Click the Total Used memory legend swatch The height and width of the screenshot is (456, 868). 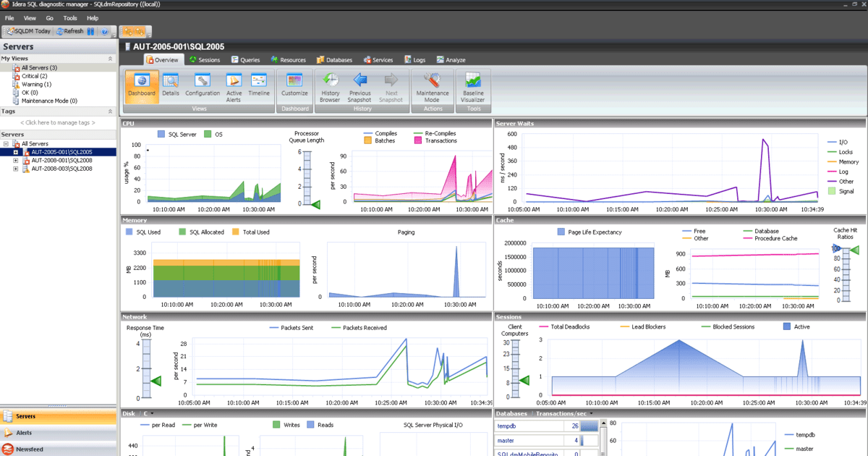[x=235, y=232]
